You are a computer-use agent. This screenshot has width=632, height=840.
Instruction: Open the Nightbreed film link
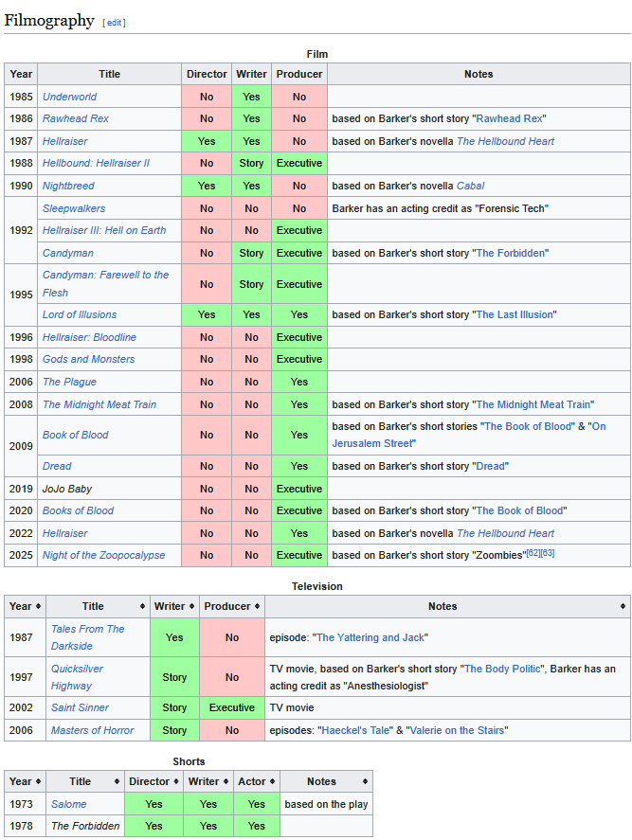pyautogui.click(x=68, y=186)
